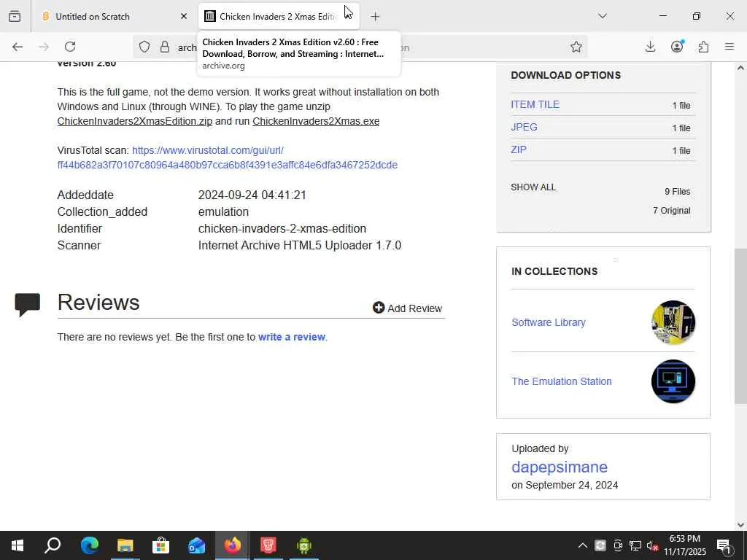This screenshot has height=560, width=747.
Task: Open site security padlock info
Action: tap(165, 47)
